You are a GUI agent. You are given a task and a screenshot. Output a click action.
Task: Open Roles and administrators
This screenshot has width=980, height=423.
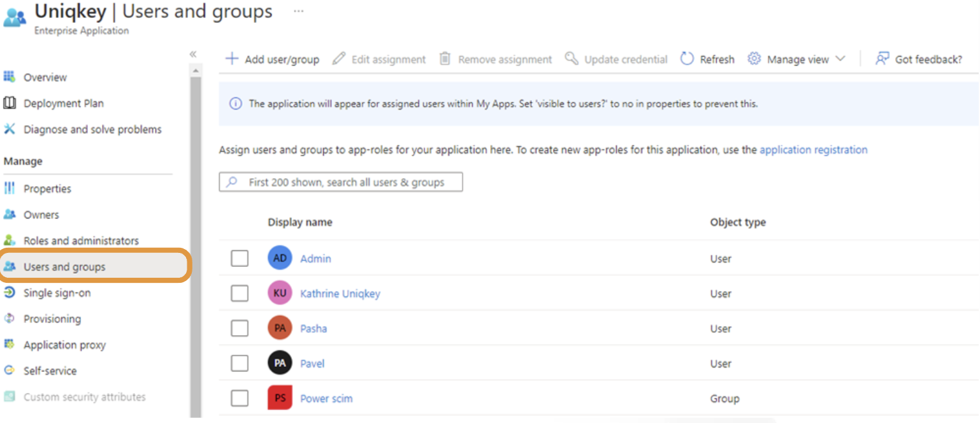[81, 241]
